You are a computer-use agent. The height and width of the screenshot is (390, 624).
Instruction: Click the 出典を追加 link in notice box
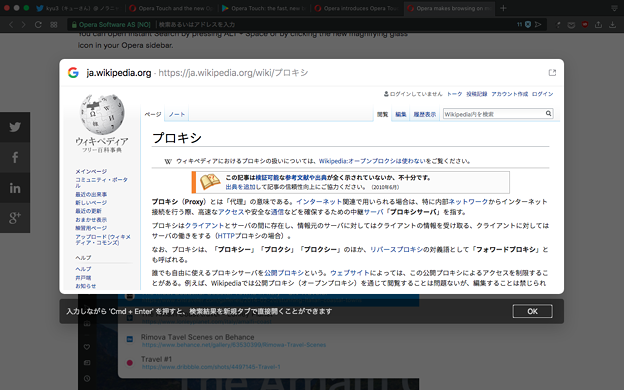click(x=240, y=187)
